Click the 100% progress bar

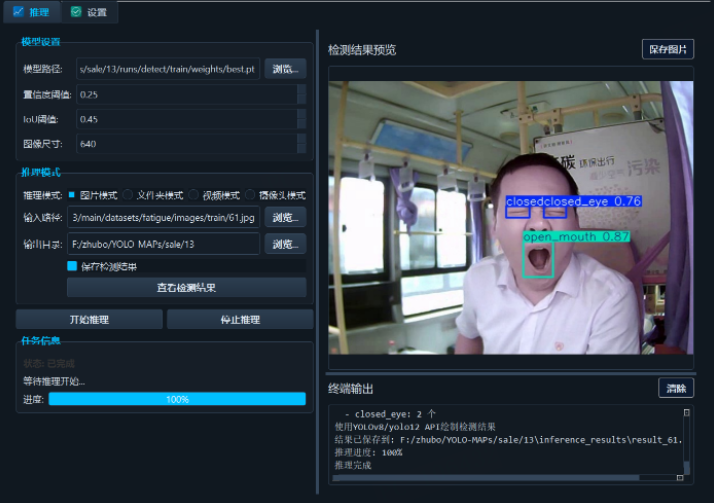pyautogui.click(x=177, y=399)
